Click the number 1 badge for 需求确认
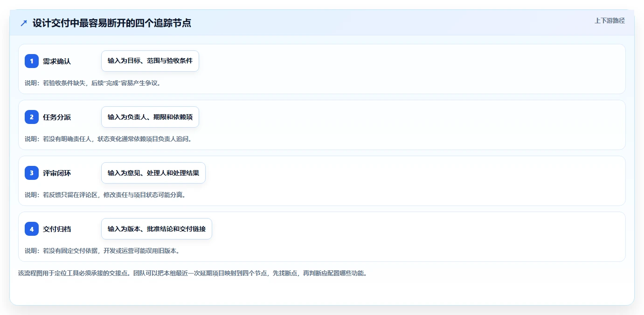 coord(32,61)
